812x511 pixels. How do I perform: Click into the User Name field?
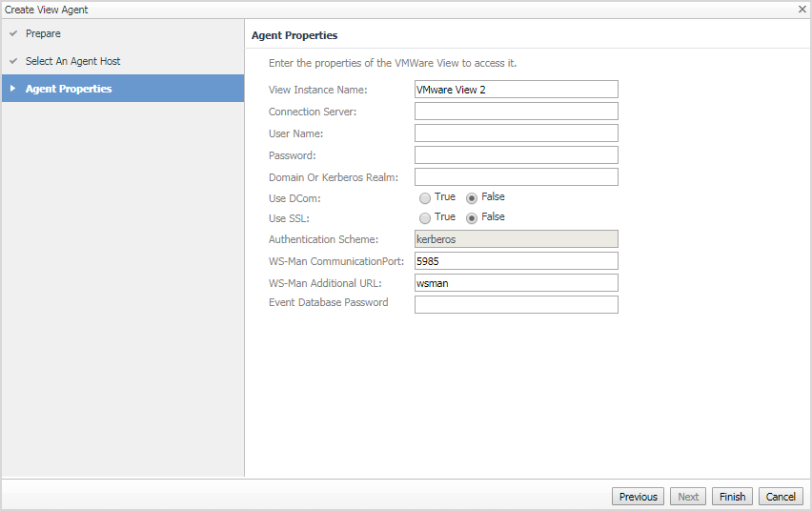[x=516, y=133]
